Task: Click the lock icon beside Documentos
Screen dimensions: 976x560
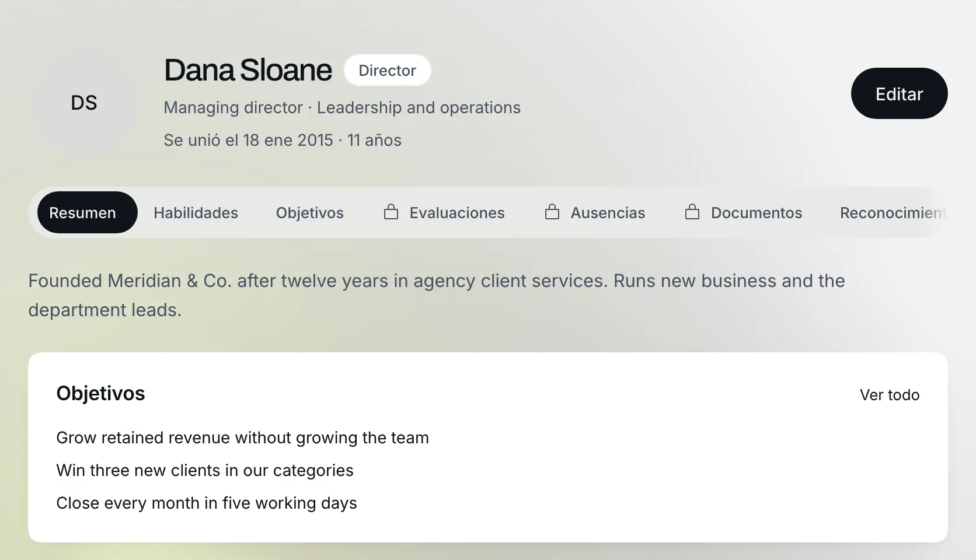Action: [x=692, y=212]
